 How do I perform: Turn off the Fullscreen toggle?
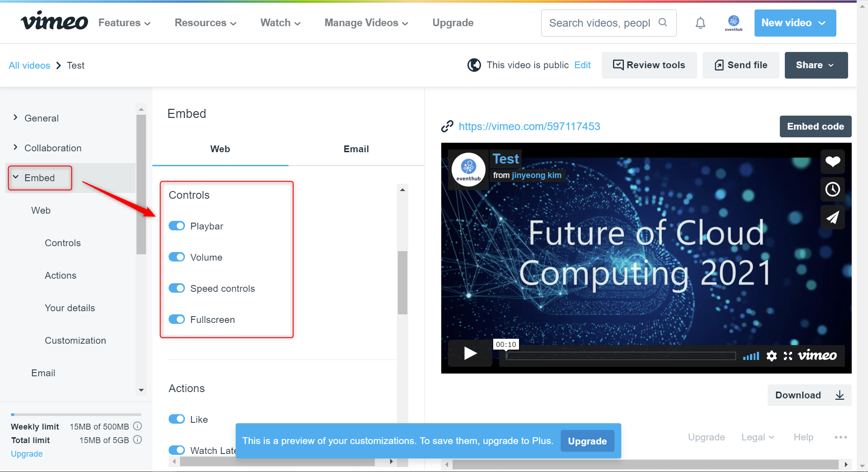[177, 319]
